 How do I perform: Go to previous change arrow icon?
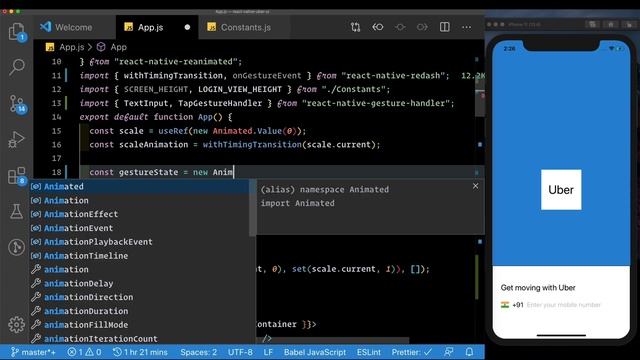[378, 27]
